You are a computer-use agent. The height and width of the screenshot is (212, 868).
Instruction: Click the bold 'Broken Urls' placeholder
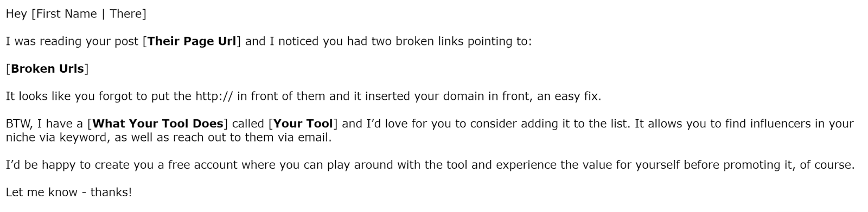[47, 69]
